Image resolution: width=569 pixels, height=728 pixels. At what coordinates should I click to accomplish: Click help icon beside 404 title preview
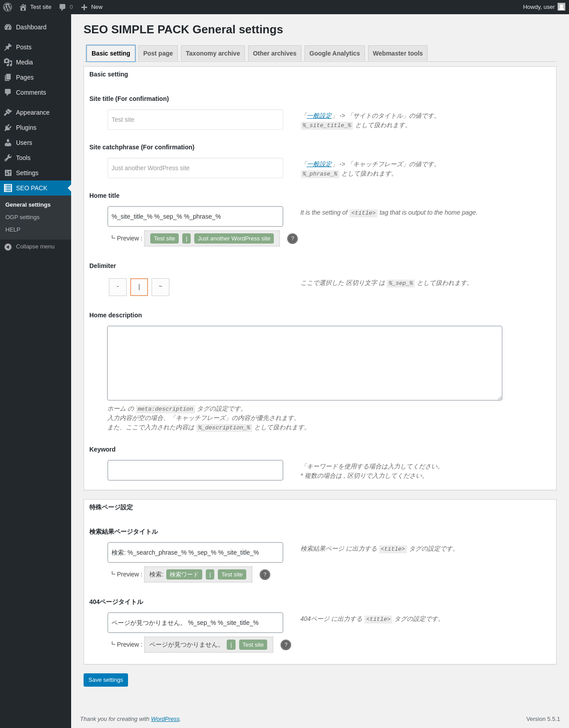point(286,645)
